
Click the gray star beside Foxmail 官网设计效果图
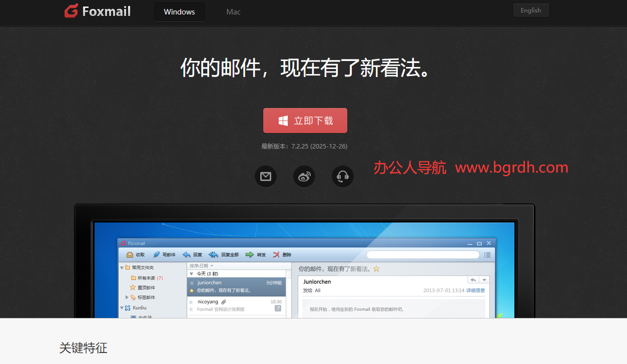pyautogui.click(x=191, y=309)
